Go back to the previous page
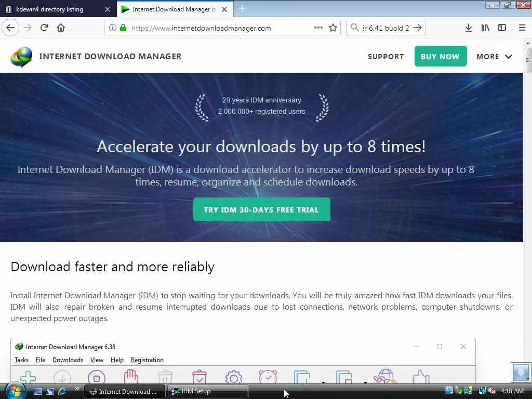532x399 pixels. click(10, 28)
